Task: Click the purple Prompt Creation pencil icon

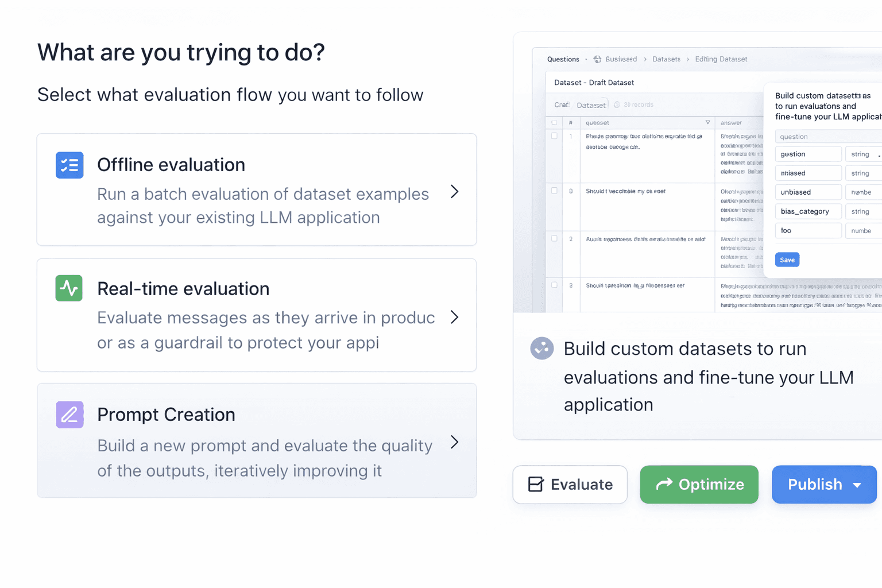Action: coord(69,415)
